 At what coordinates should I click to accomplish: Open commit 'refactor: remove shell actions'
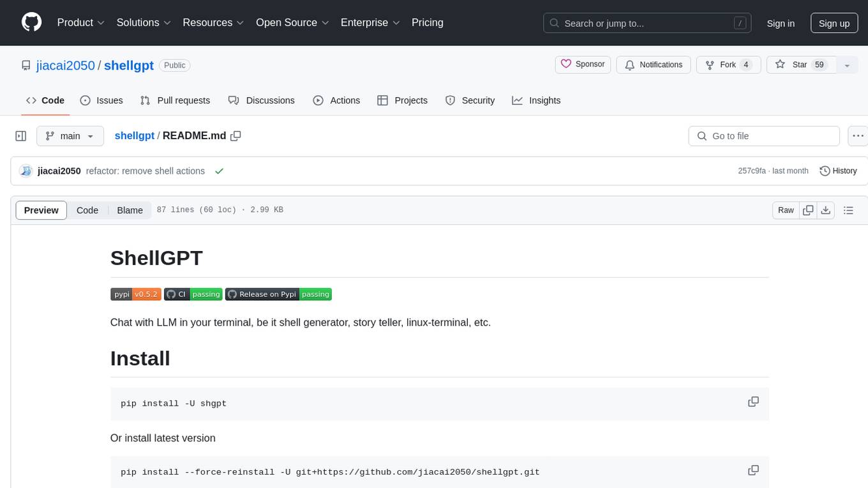pyautogui.click(x=146, y=171)
